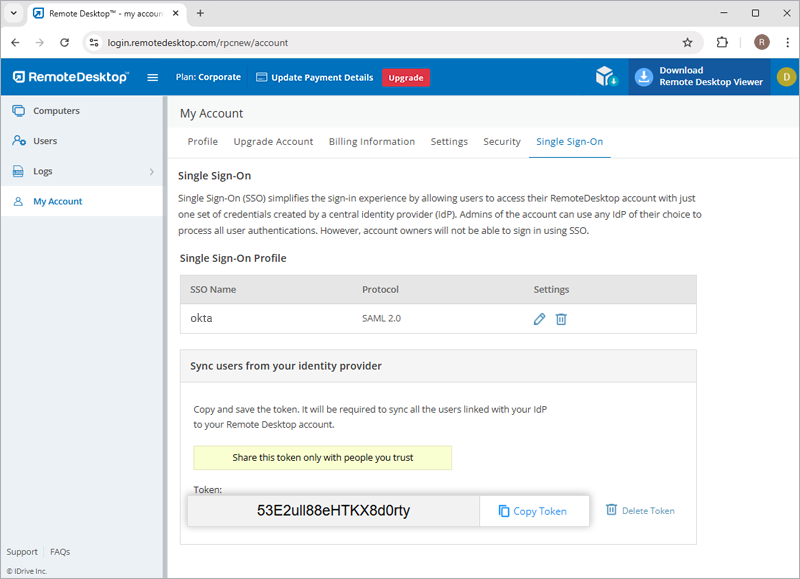This screenshot has width=800, height=579.
Task: Click the token text field
Action: tap(333, 511)
